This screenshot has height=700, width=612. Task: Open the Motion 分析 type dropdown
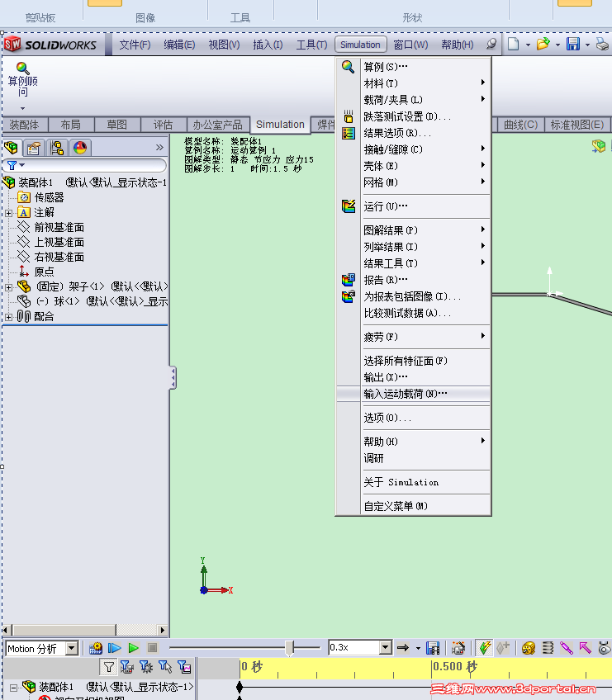coord(72,648)
